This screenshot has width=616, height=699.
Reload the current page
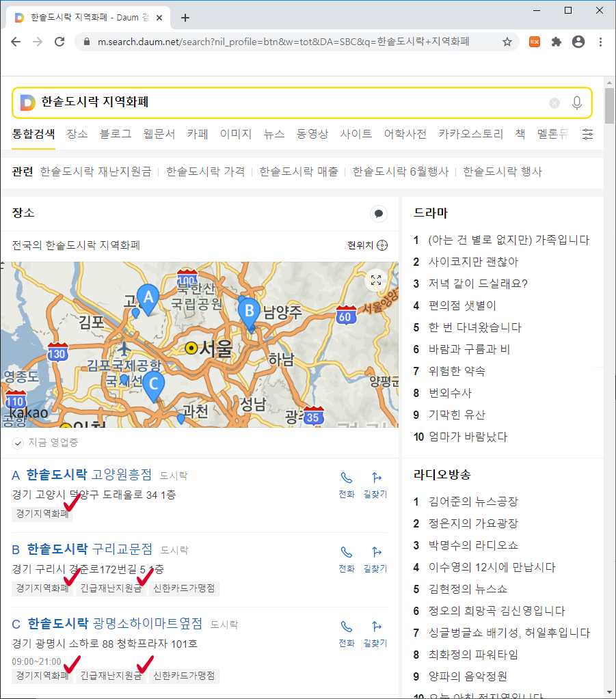(59, 42)
